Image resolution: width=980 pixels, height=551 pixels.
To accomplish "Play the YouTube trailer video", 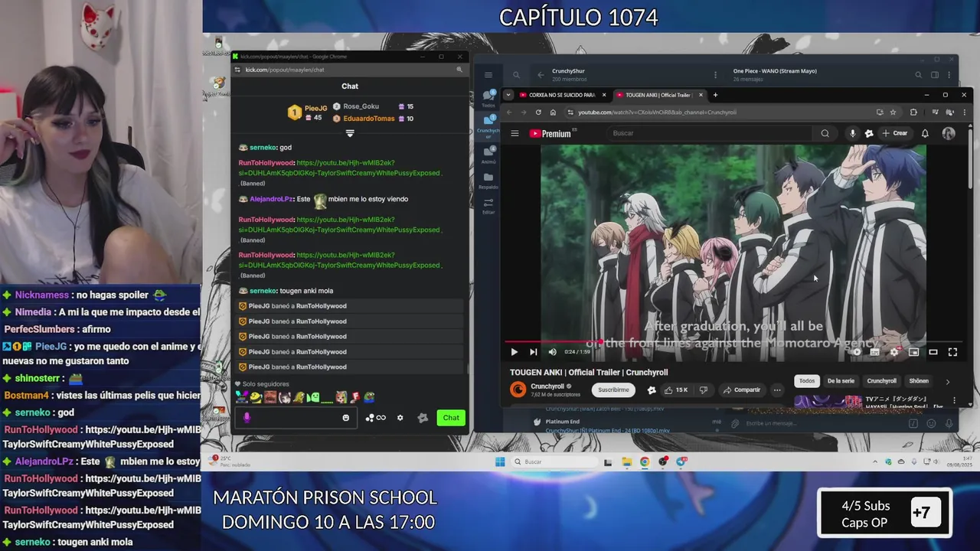I will coord(514,352).
